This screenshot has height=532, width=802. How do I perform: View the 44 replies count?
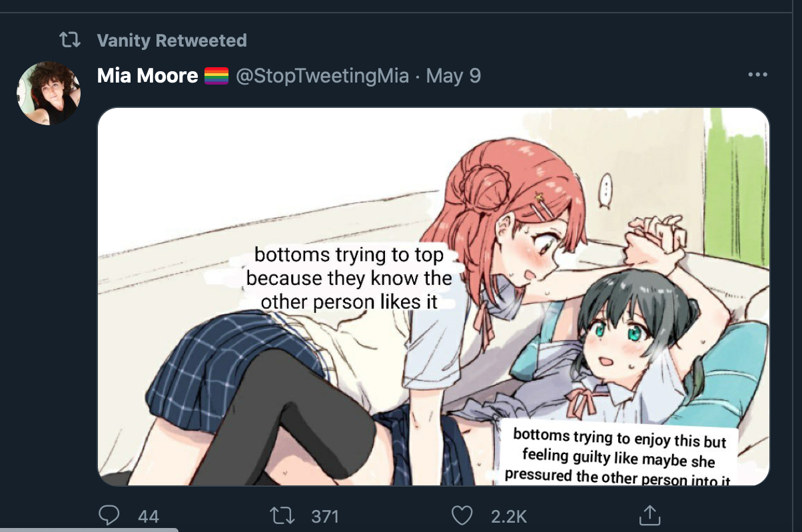149,517
